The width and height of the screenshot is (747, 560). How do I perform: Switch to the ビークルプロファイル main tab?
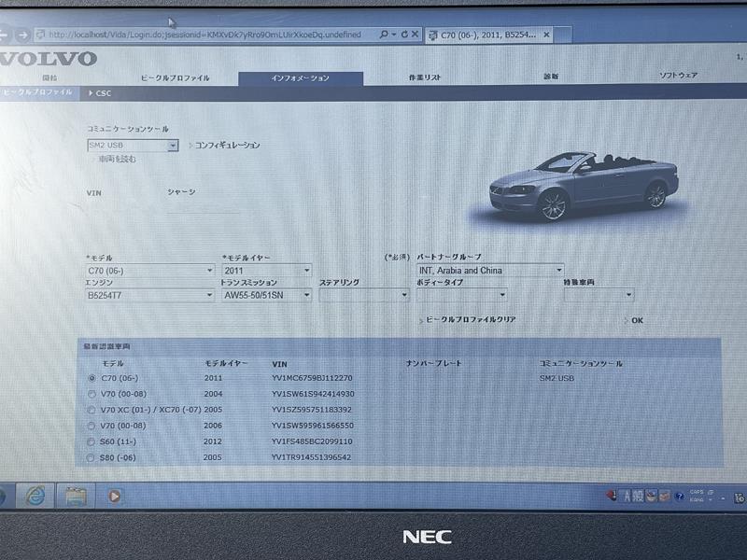[x=176, y=78]
